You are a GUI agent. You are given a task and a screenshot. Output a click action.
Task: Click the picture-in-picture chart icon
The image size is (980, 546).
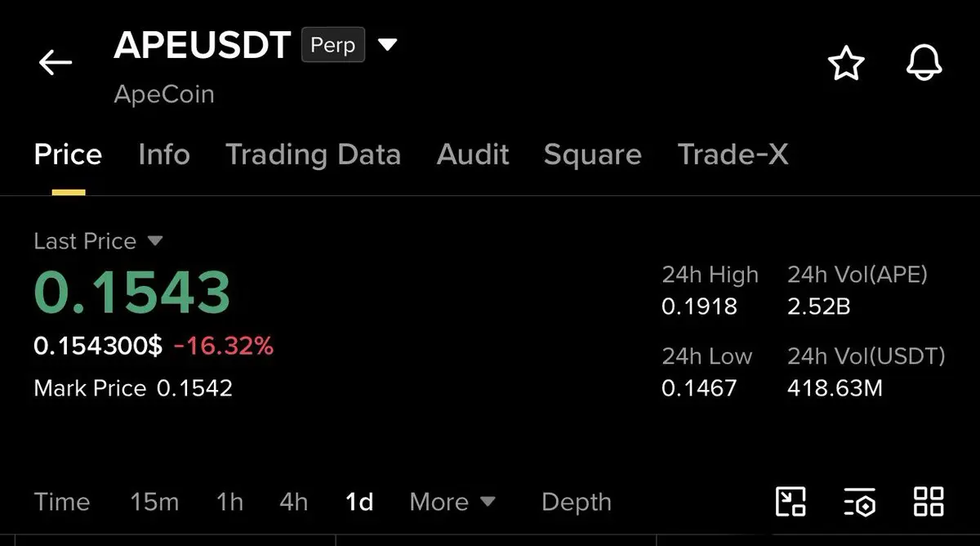[x=790, y=501]
